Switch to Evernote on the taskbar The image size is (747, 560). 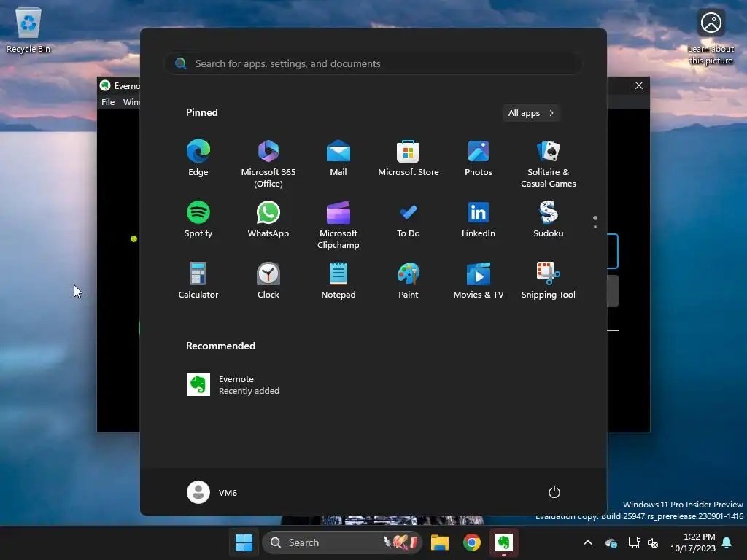coord(503,542)
